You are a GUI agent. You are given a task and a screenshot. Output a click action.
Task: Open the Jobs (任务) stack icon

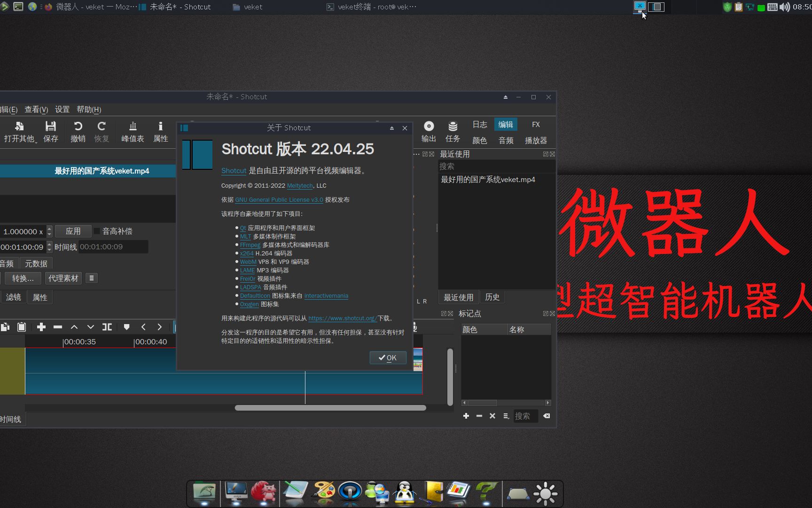pyautogui.click(x=453, y=126)
